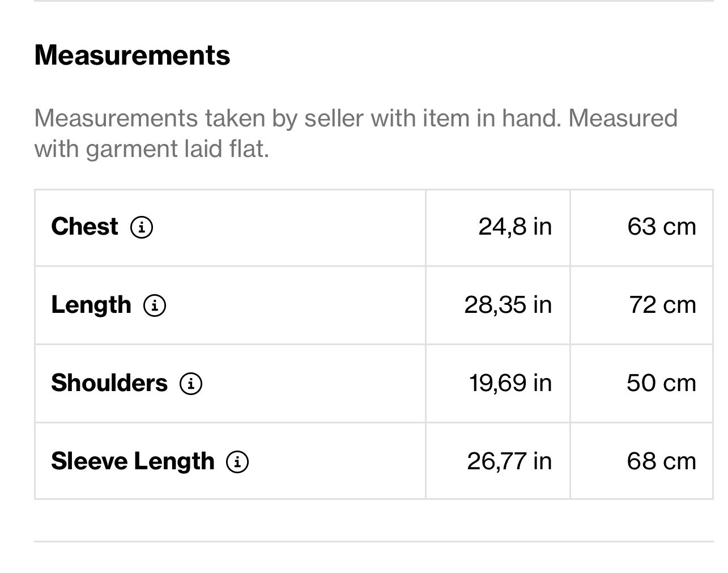Select the 72 cm length cell

point(662,305)
